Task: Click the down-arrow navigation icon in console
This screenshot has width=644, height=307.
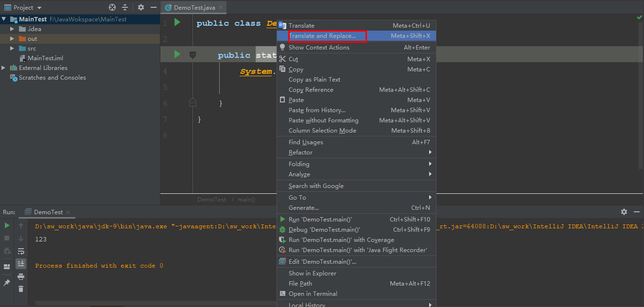Action: tap(20, 239)
